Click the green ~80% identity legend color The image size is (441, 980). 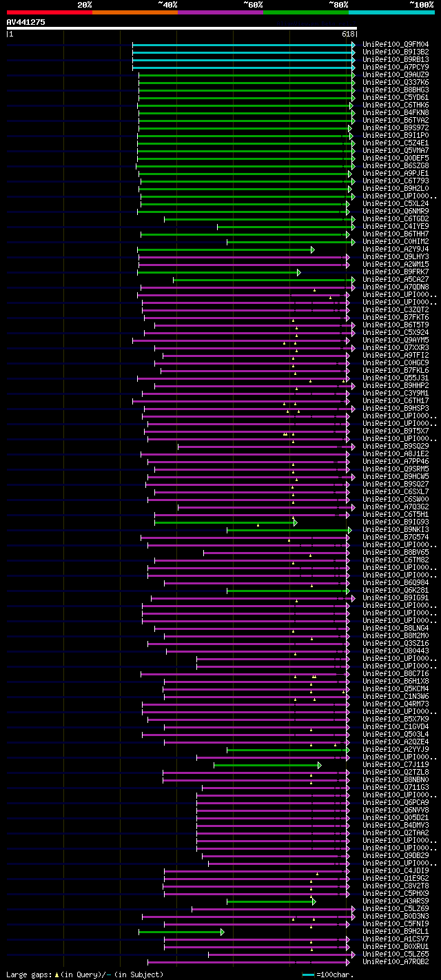coord(306,12)
